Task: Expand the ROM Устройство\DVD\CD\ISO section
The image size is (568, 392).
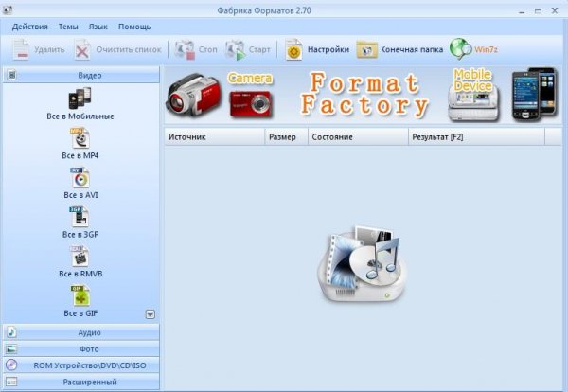Action: 80,365
